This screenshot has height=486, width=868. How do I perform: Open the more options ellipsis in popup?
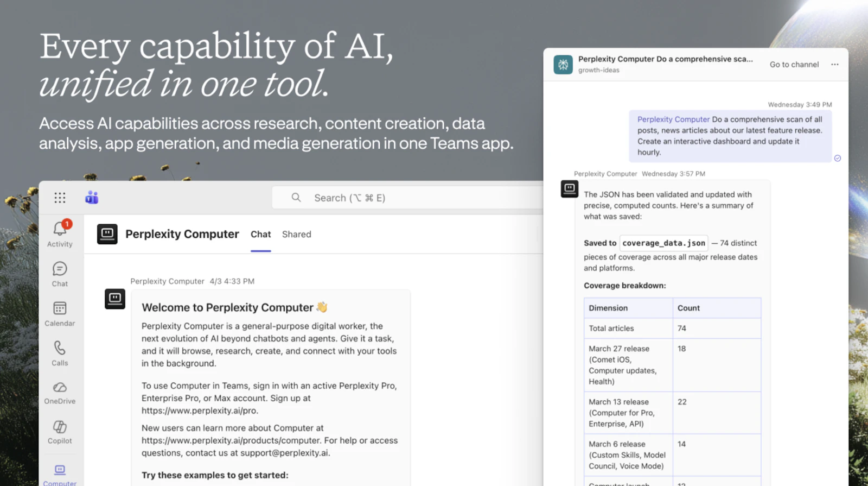pyautogui.click(x=835, y=65)
